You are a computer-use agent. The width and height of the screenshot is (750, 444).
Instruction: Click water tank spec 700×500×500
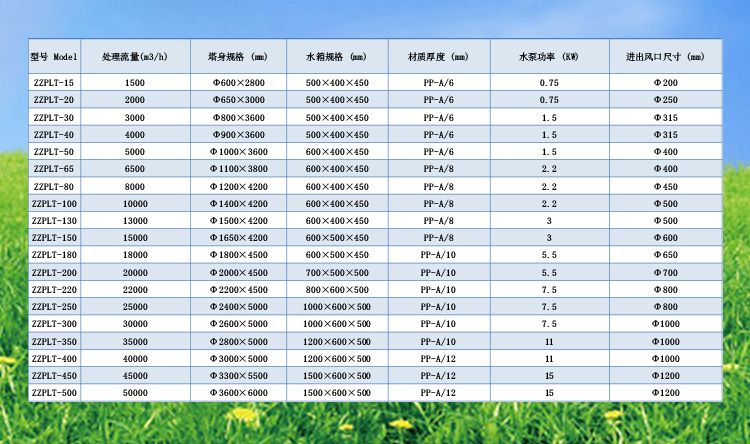(x=337, y=273)
